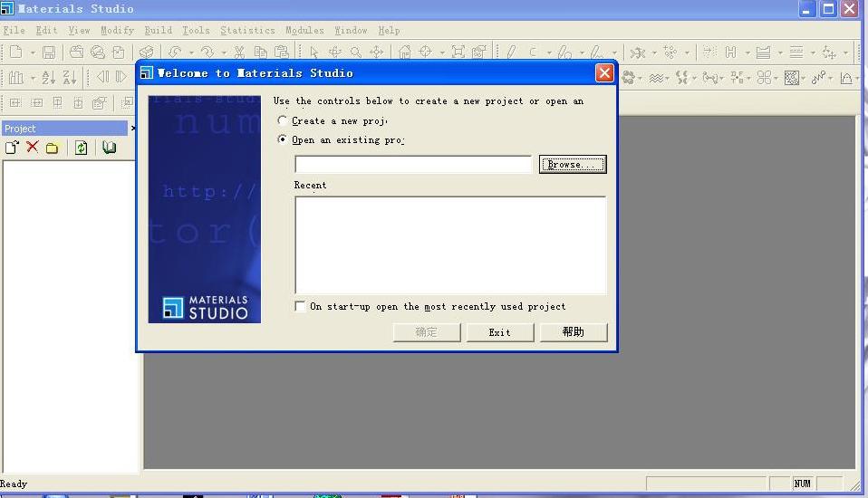Open the File menu
The width and height of the screenshot is (868, 498).
click(x=14, y=30)
